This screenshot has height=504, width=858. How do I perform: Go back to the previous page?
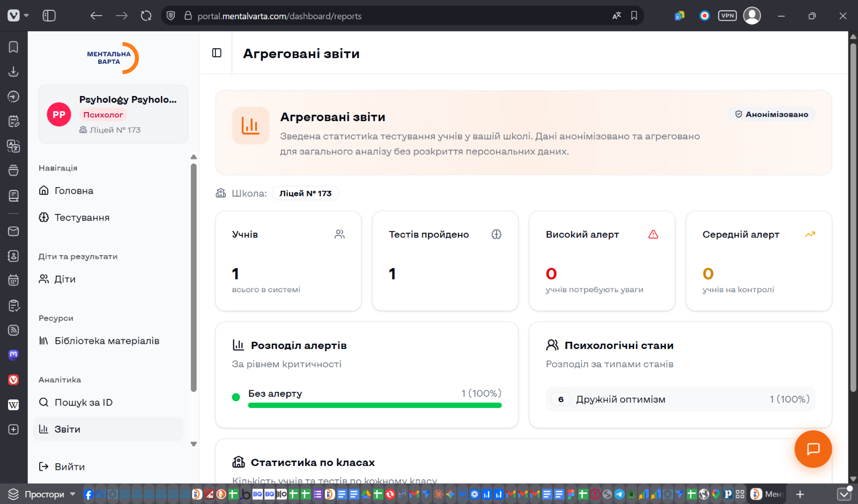pyautogui.click(x=97, y=16)
